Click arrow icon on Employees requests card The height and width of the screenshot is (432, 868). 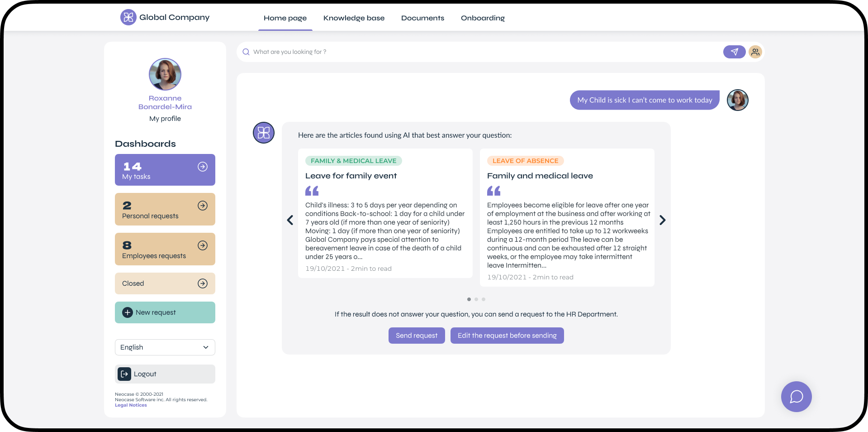[203, 245]
